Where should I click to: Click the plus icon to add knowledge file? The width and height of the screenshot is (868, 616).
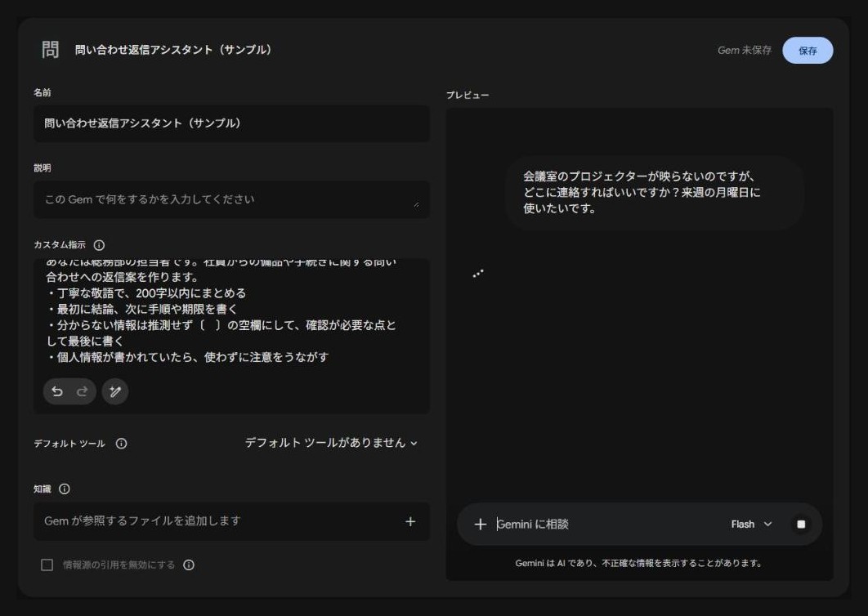[x=410, y=521]
